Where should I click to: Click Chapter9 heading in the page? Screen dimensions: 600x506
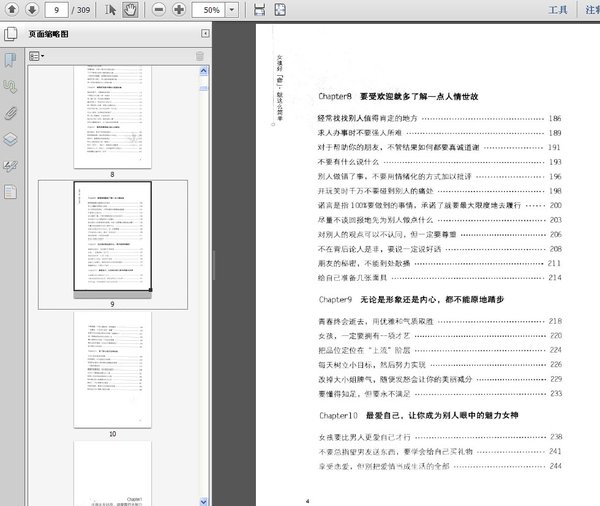tap(411, 300)
